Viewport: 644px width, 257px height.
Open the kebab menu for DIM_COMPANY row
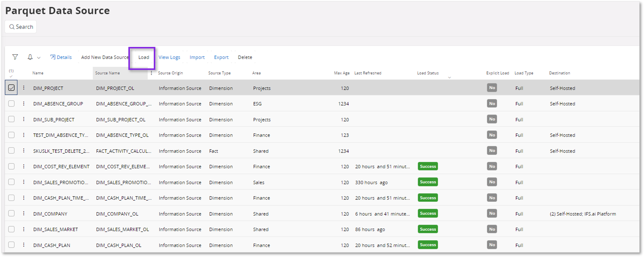click(x=24, y=213)
